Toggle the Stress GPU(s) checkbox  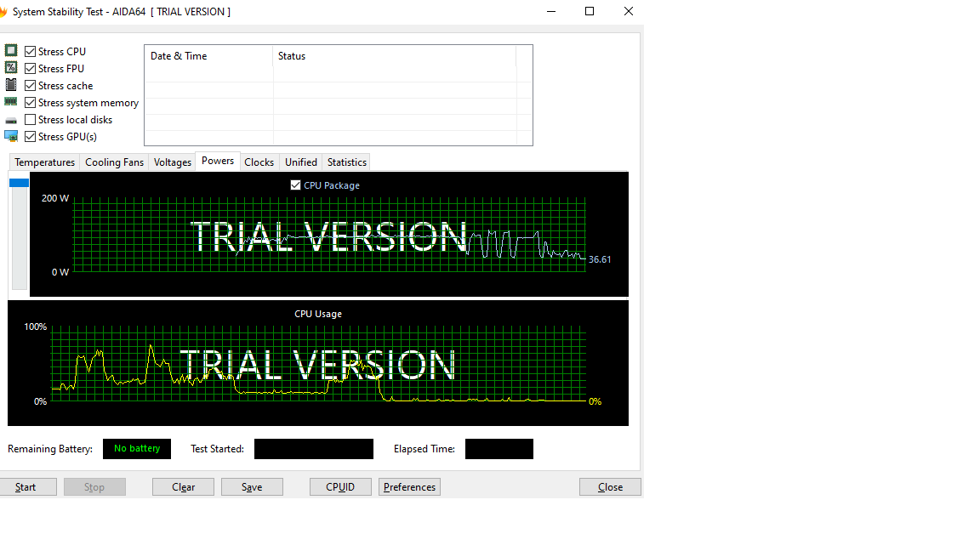pos(30,136)
